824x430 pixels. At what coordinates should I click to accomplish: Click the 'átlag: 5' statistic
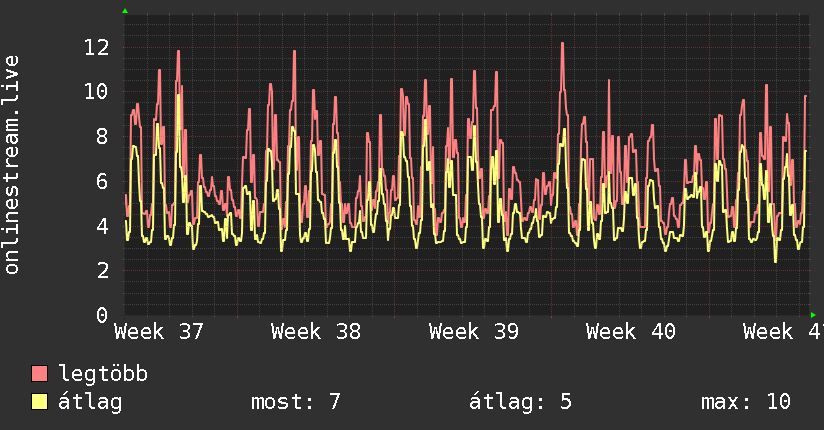click(520, 402)
